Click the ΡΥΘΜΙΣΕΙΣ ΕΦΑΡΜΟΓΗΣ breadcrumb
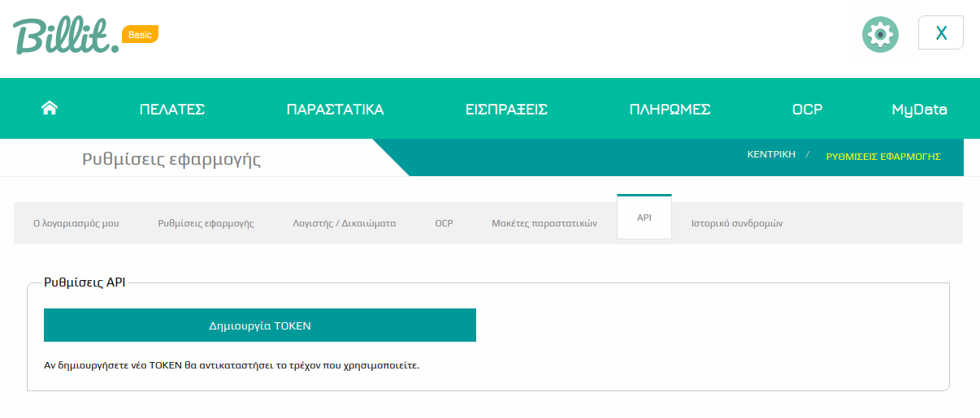Viewport: 980px width, 418px height. coord(883,157)
